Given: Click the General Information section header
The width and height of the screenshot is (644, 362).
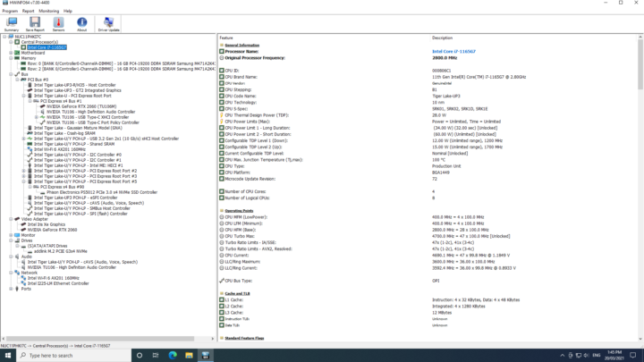Looking at the screenshot, I should click(x=241, y=46).
